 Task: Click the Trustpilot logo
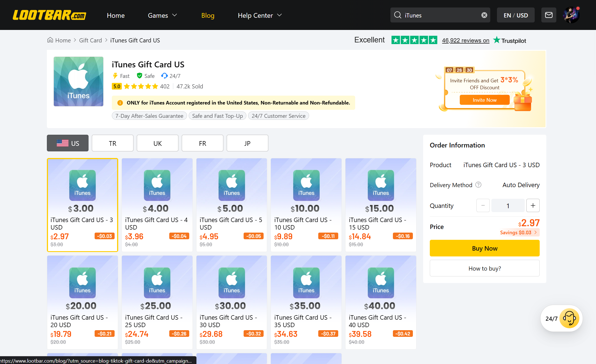coord(509,40)
